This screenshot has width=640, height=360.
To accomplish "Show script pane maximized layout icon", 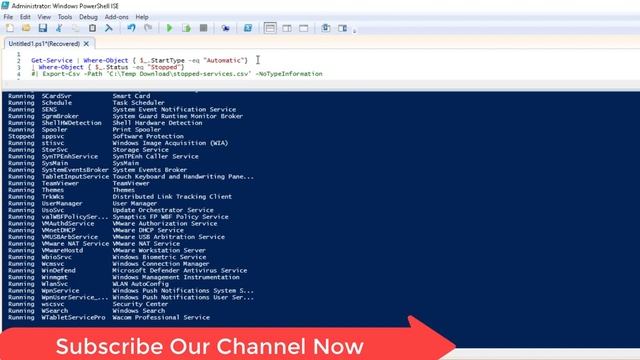I will pyautogui.click(x=304, y=28).
